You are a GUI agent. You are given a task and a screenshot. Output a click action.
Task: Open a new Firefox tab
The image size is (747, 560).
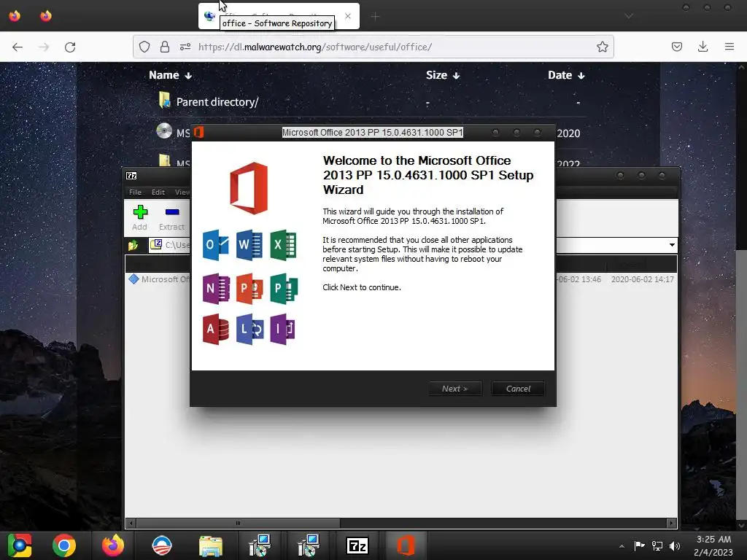(x=376, y=17)
